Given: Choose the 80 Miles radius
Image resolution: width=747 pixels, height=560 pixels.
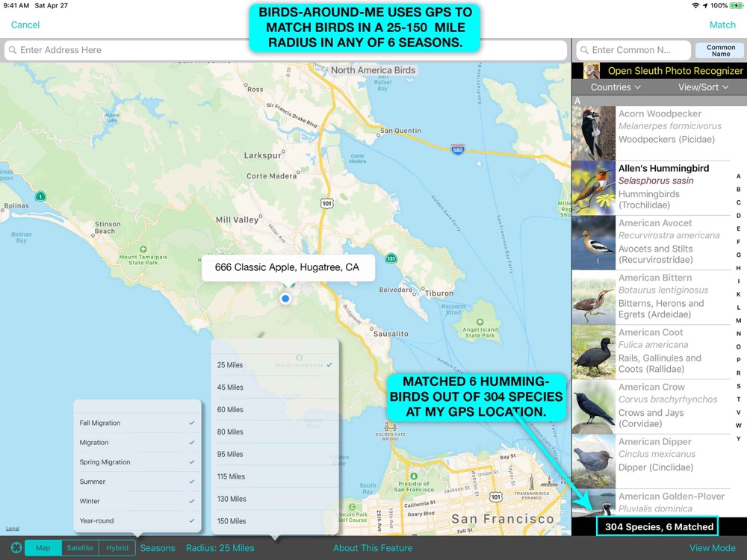Looking at the screenshot, I should [275, 432].
